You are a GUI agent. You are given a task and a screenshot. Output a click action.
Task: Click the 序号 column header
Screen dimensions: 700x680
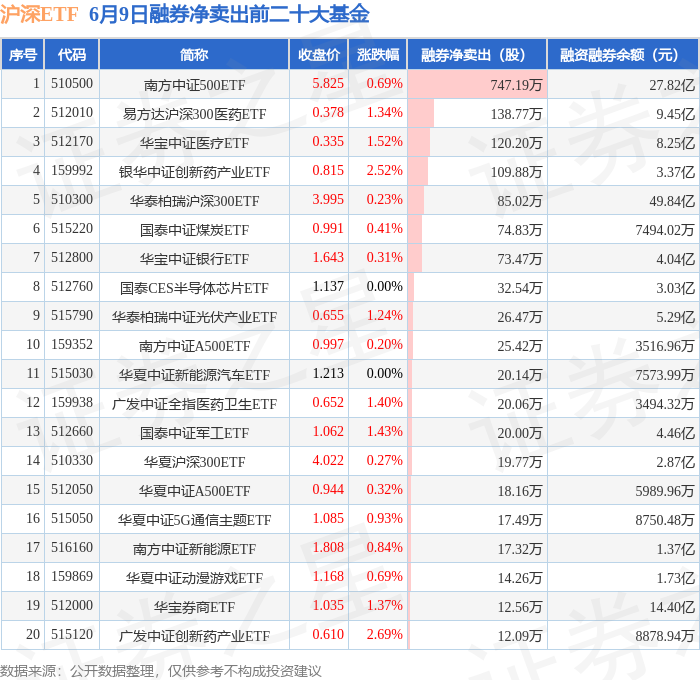(22, 55)
